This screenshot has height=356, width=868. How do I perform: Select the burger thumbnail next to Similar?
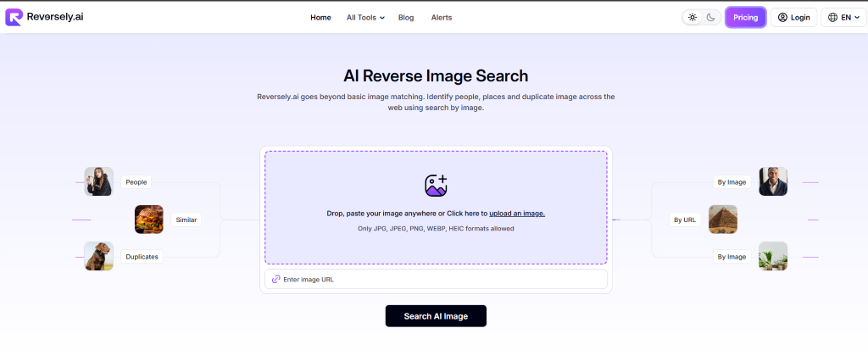149,220
